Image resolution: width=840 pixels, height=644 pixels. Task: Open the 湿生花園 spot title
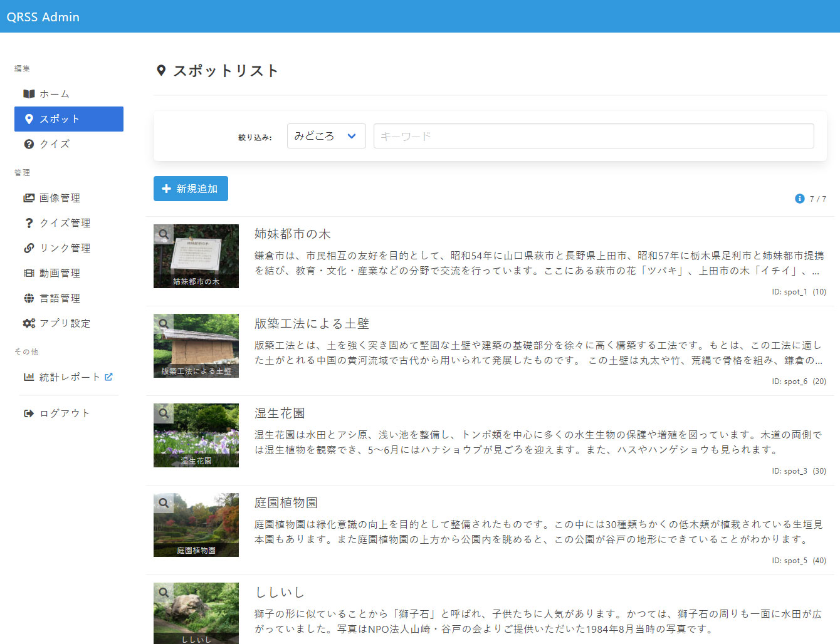tap(280, 413)
